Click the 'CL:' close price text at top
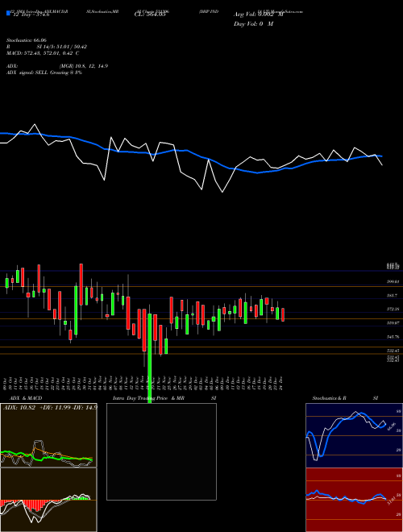Image resolution: width=403 pixels, height=532 pixels. point(150,15)
